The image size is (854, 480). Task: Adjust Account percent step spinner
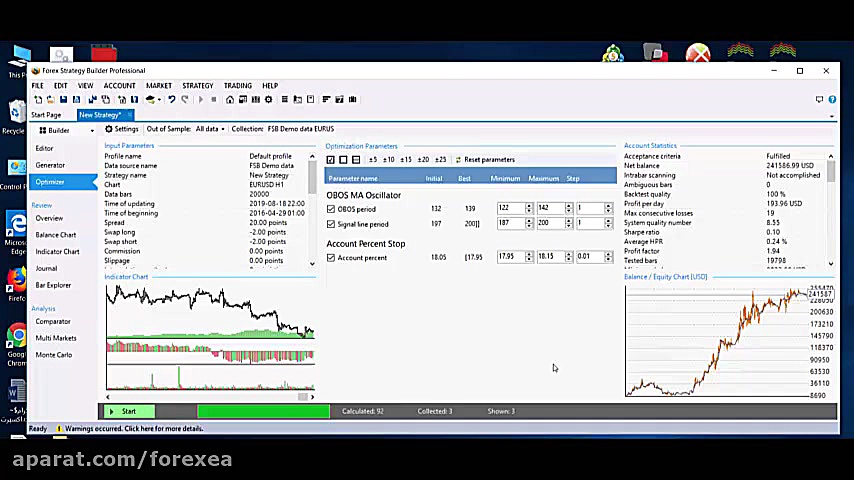tap(608, 257)
